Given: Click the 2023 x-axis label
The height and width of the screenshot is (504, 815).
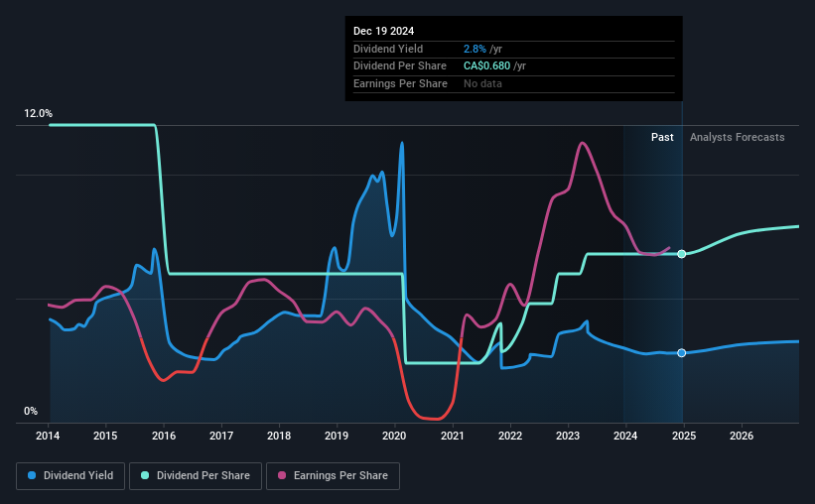Looking at the screenshot, I should (x=568, y=436).
